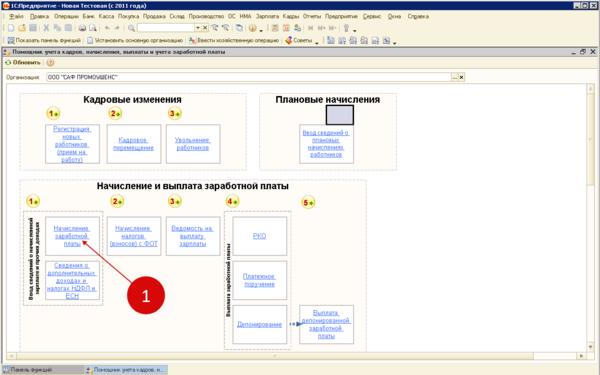
Task: Open Начисление налогов с ФОТ link
Action: [133, 236]
